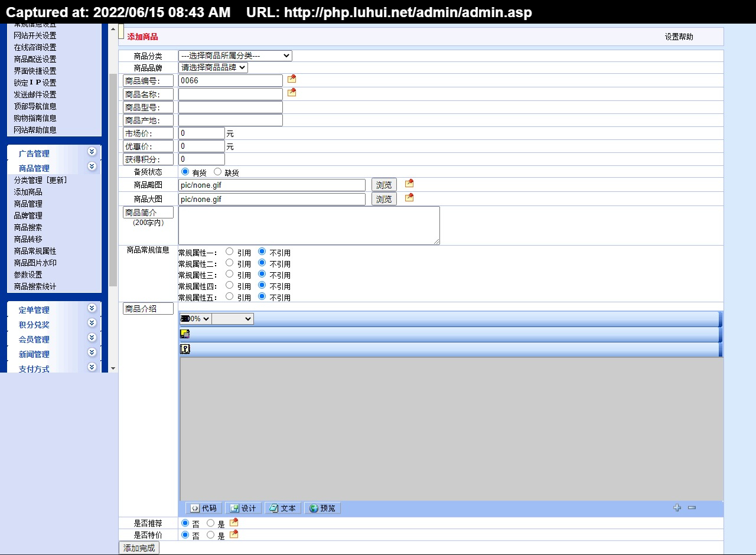Expand the 广告管理 sidebar section
Screen dimensions: 756x555
(92, 152)
